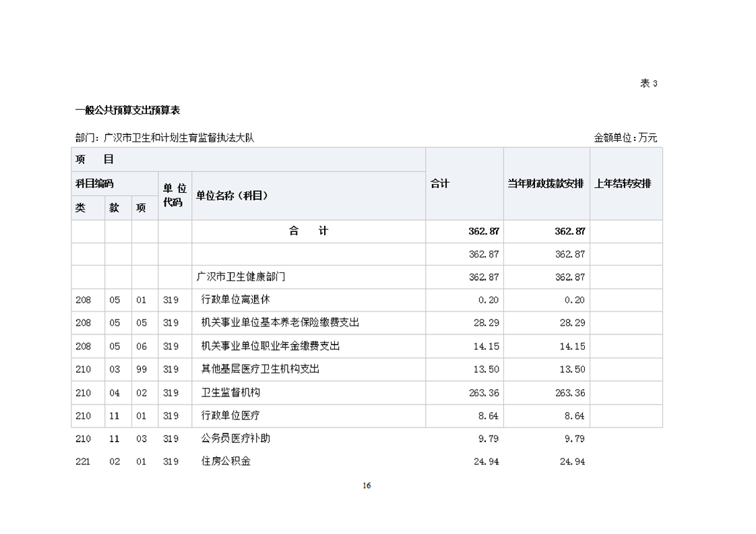The width and height of the screenshot is (756, 534).
Task: Click 项 code 06 in 职业年金缴费支出 row
Action: 141,347
